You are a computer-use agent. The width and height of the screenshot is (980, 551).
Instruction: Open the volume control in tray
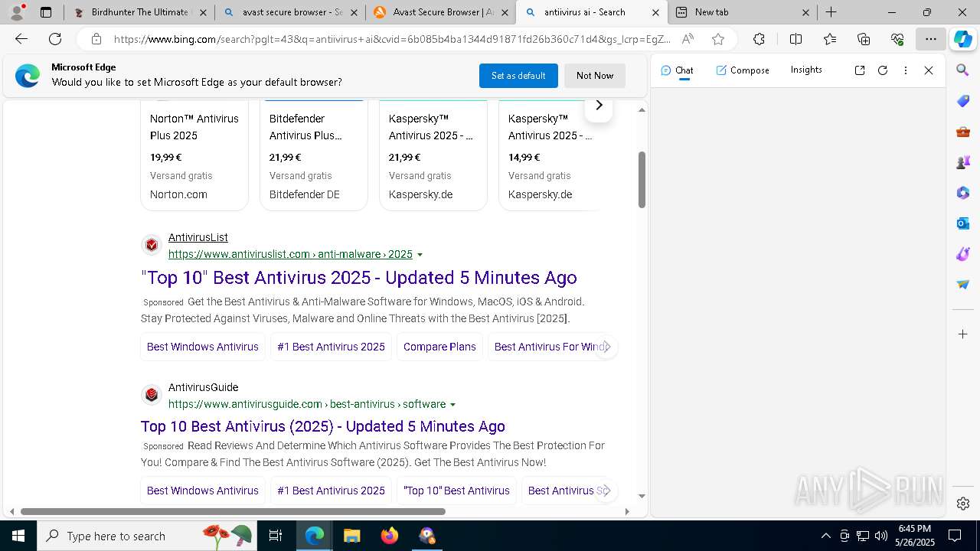coord(880,536)
